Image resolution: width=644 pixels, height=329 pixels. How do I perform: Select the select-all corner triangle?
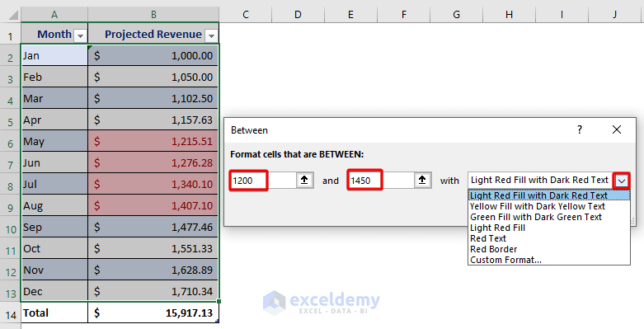point(13,15)
